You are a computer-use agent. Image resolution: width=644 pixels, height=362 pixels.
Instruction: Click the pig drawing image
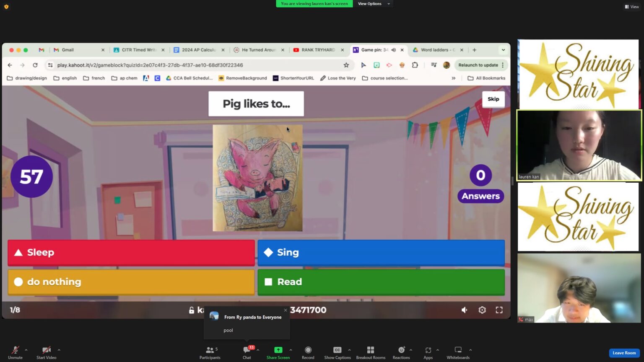257,178
